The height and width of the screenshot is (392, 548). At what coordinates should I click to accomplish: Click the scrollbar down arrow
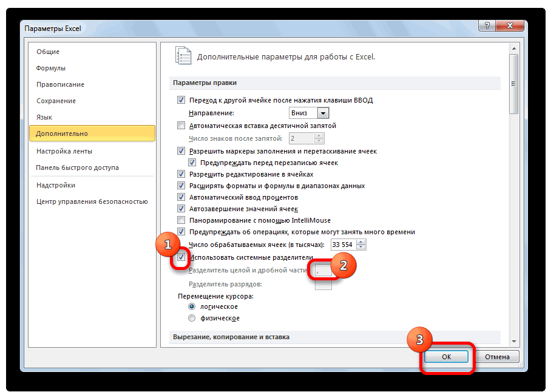pos(514,342)
